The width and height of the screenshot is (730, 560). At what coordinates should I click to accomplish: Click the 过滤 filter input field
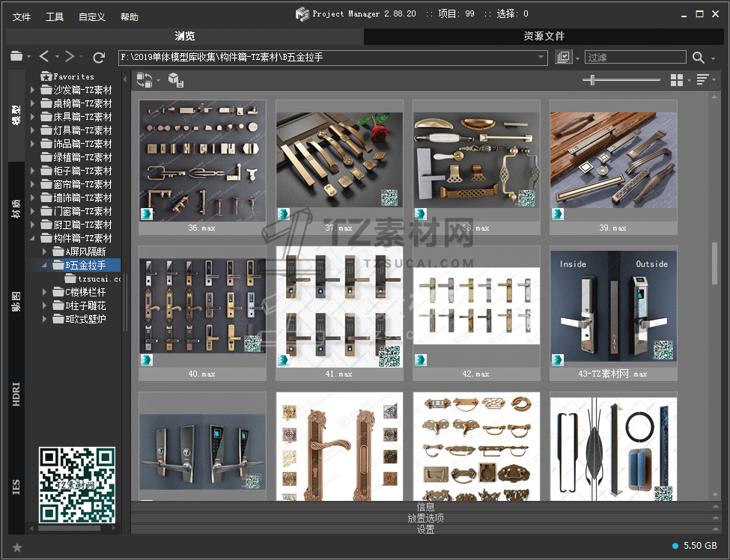635,58
